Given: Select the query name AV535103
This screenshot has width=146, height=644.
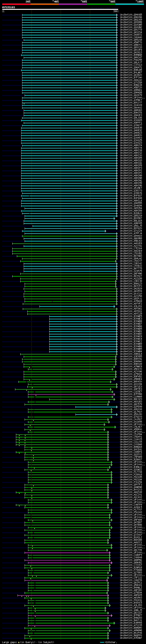Looking at the screenshot, I should pos(8,8).
